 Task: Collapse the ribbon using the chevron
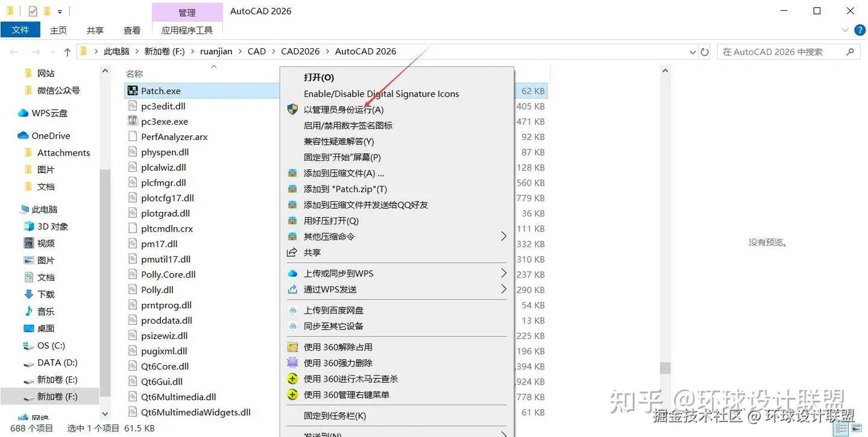point(845,30)
